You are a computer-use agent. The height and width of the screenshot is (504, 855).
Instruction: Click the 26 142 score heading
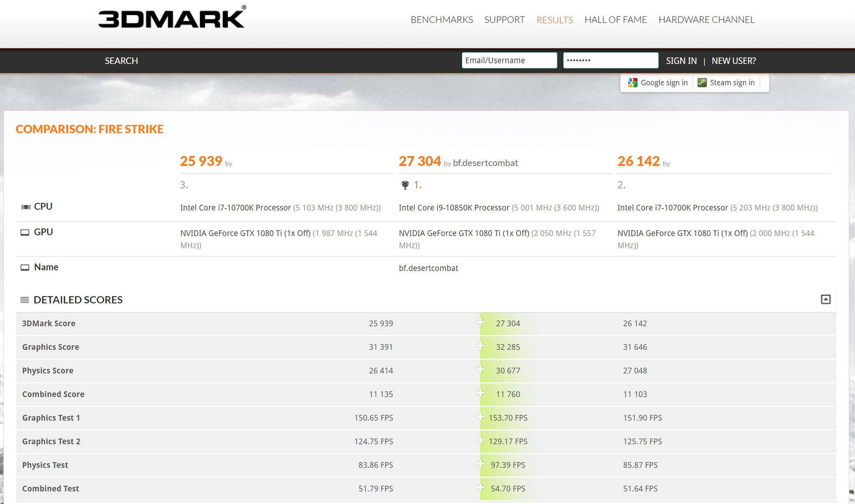coord(639,161)
